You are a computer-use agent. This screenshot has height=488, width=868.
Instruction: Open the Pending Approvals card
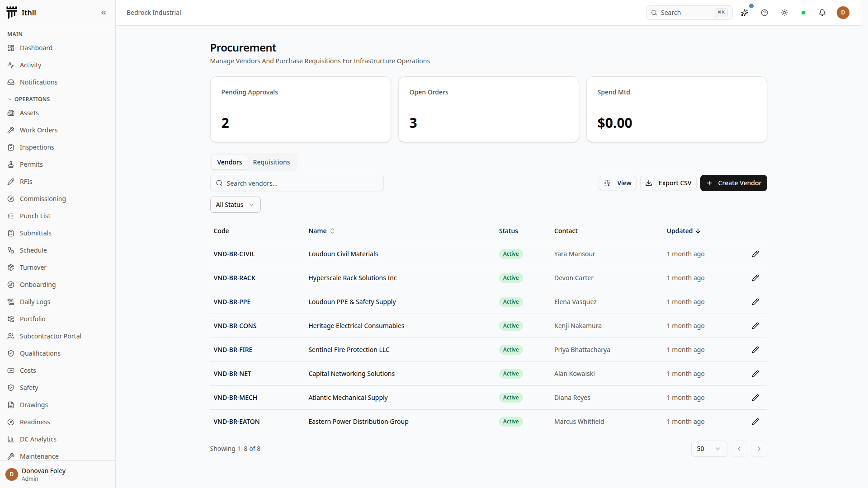click(x=300, y=109)
